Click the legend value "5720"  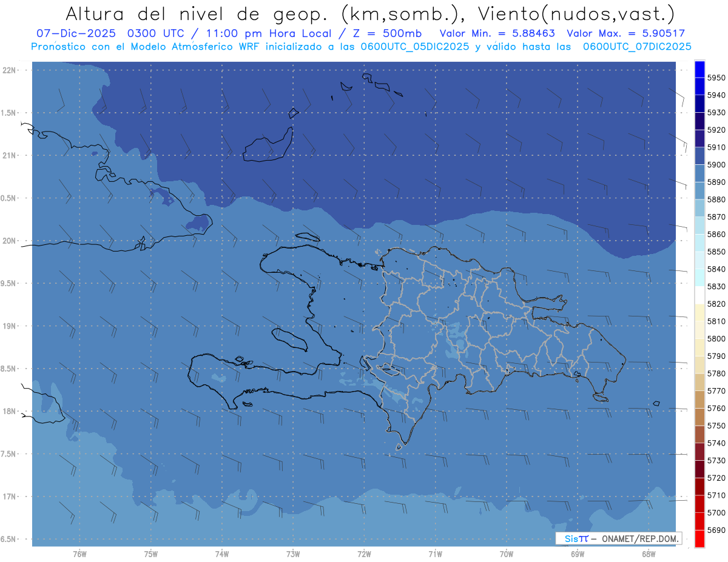(x=716, y=478)
